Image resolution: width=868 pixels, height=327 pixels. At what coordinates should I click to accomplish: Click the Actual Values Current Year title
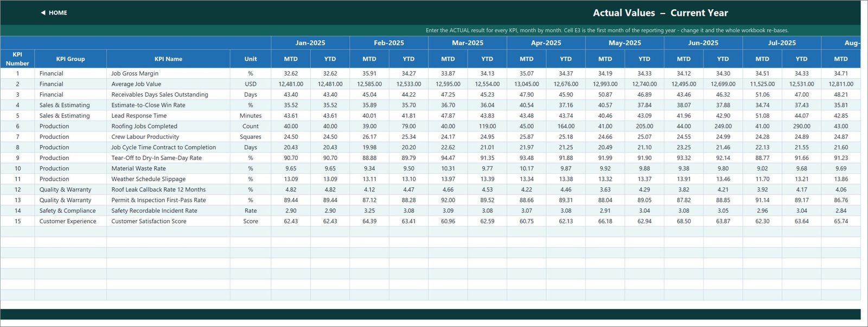(660, 12)
